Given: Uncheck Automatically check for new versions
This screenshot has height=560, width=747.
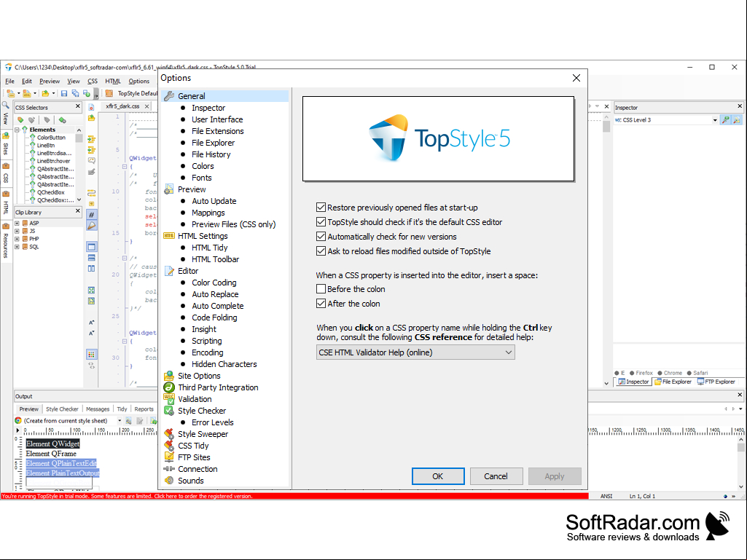Looking at the screenshot, I should point(321,236).
